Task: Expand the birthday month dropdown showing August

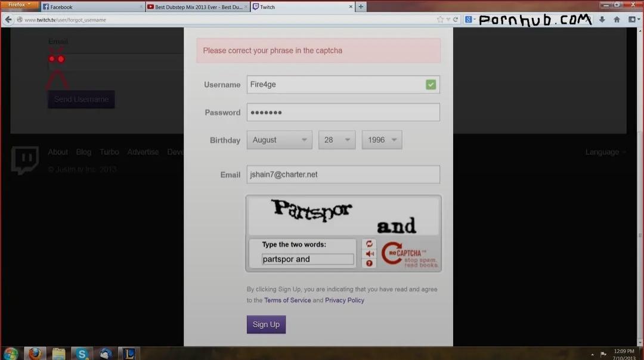Action: [279, 140]
